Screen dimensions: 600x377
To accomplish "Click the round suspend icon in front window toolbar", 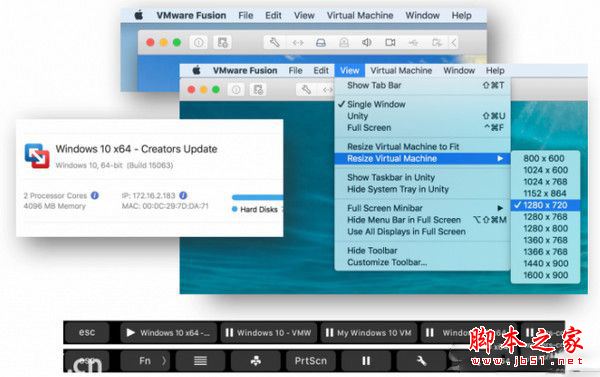I will 236,90.
